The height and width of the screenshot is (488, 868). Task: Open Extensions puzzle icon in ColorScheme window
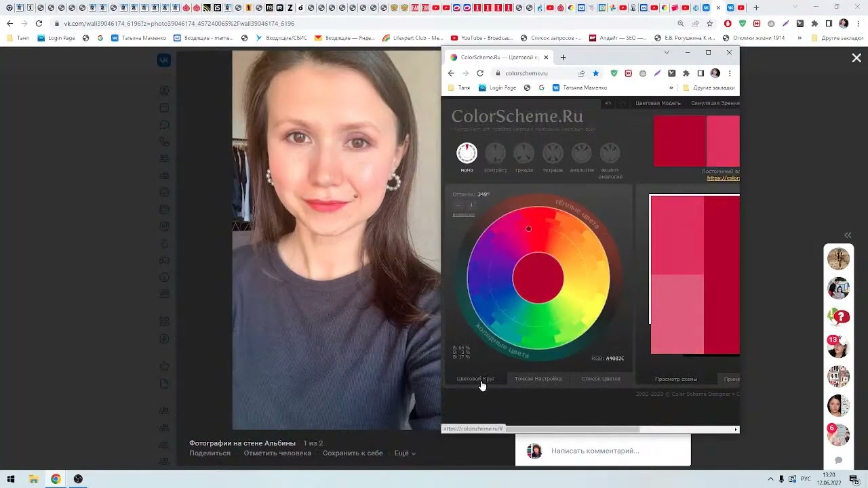[686, 73]
